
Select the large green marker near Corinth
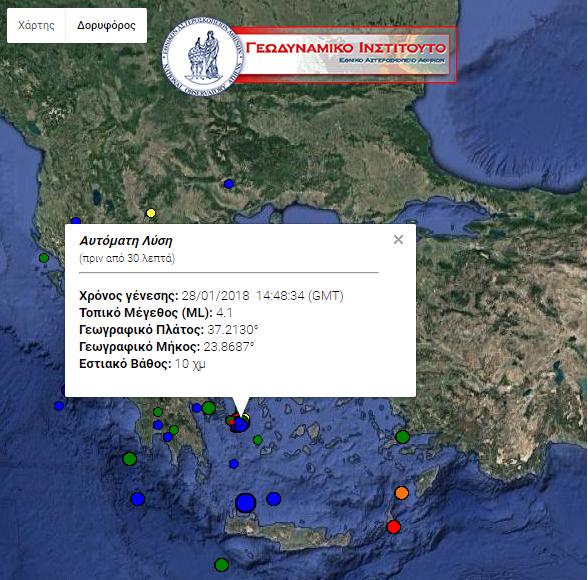pyautogui.click(x=209, y=408)
